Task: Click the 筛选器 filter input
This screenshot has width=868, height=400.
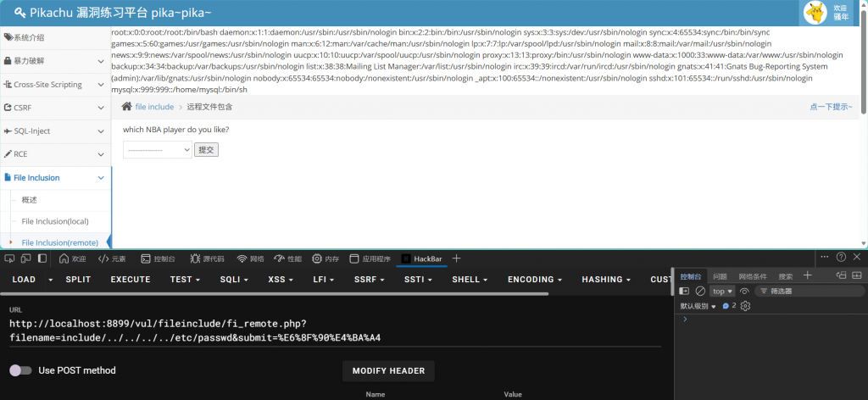Action: tap(809, 291)
